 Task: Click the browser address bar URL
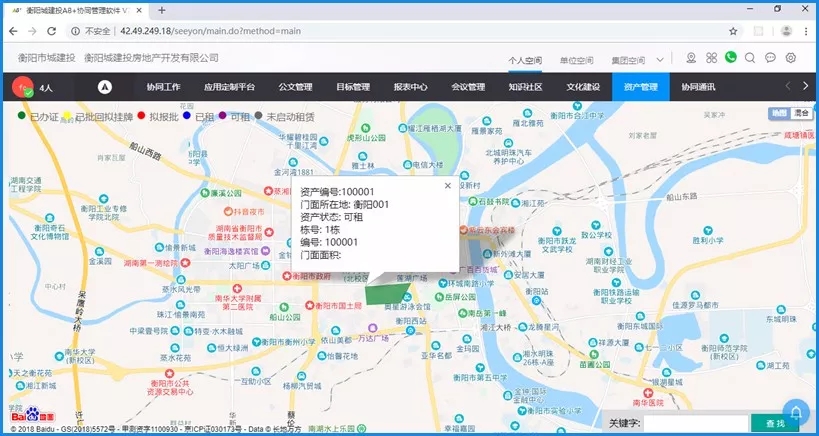210,31
